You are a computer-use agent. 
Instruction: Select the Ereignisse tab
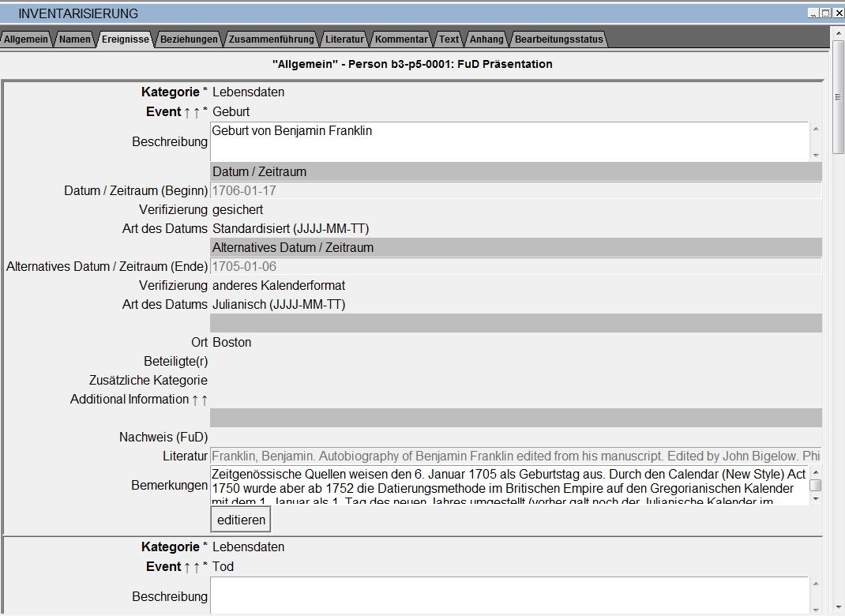pyautogui.click(x=126, y=39)
